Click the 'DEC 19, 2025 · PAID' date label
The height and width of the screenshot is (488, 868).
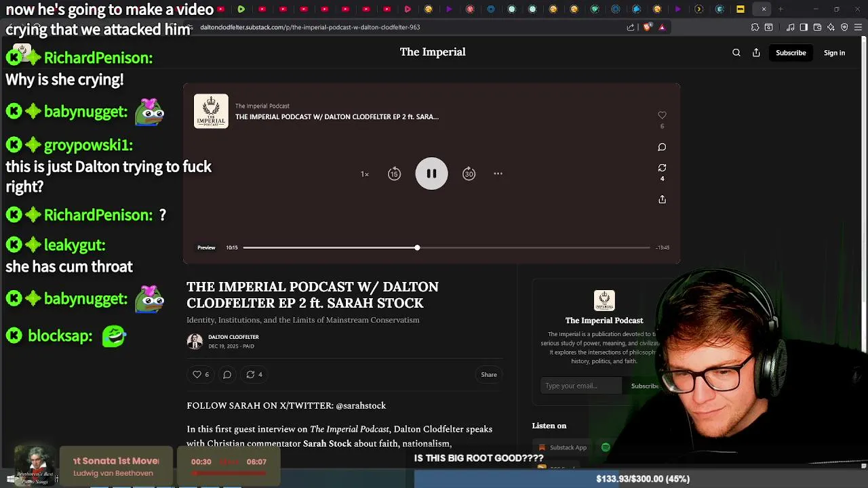(x=231, y=346)
